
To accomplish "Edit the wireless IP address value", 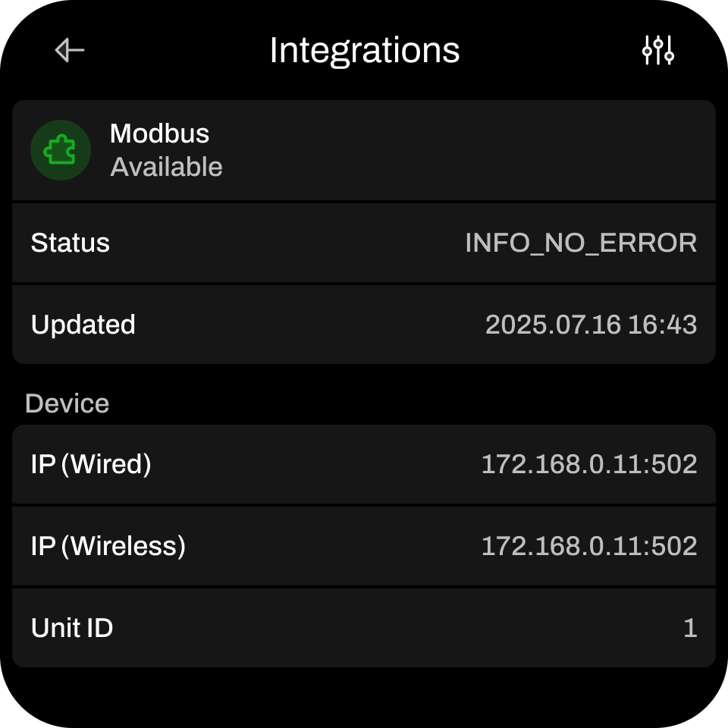I will (x=589, y=546).
